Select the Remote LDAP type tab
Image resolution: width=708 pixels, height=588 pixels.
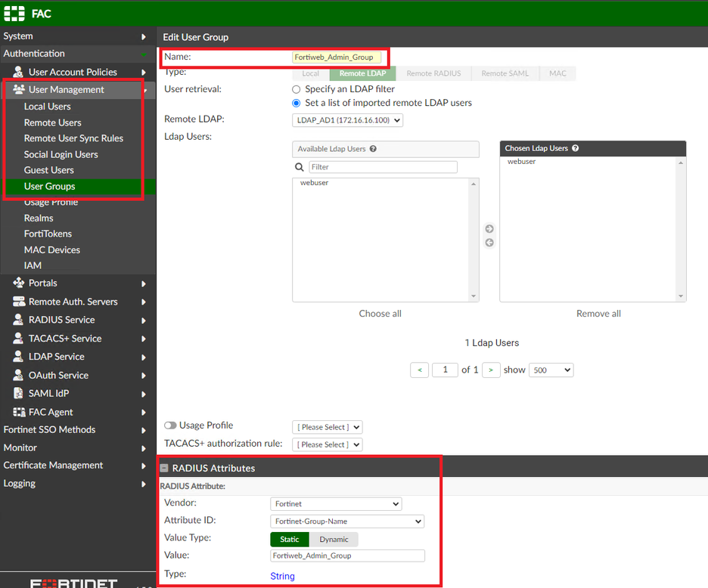(x=362, y=73)
